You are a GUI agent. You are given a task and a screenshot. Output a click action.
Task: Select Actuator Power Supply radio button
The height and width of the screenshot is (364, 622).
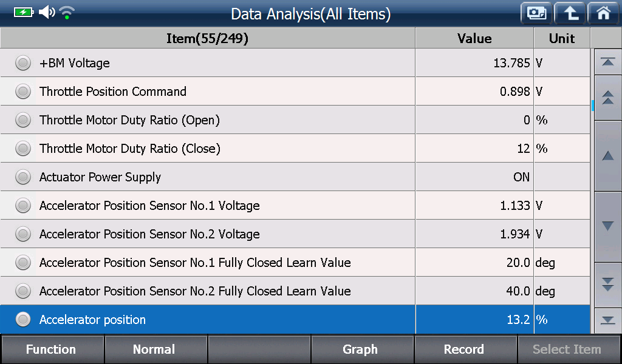(x=23, y=177)
